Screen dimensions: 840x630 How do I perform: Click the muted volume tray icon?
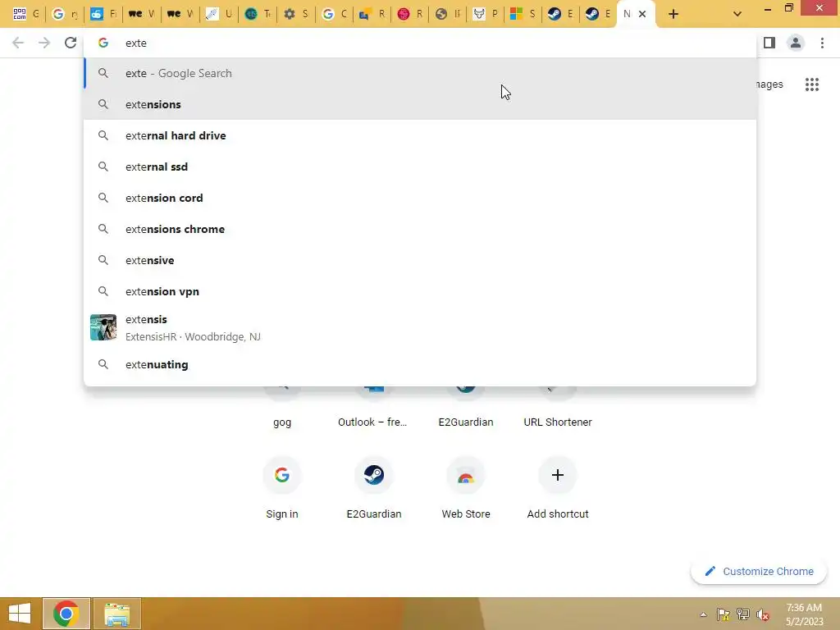[763, 614]
